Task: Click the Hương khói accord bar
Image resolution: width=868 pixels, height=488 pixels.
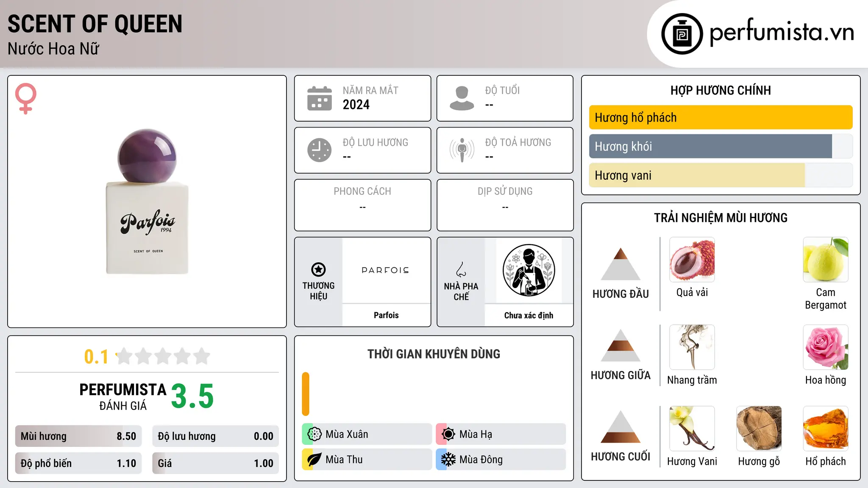Action: pos(721,146)
